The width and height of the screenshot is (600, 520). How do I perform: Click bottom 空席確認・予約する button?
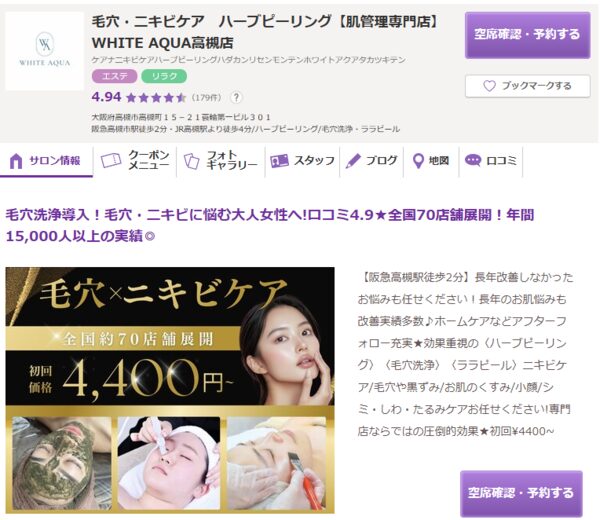tap(521, 493)
